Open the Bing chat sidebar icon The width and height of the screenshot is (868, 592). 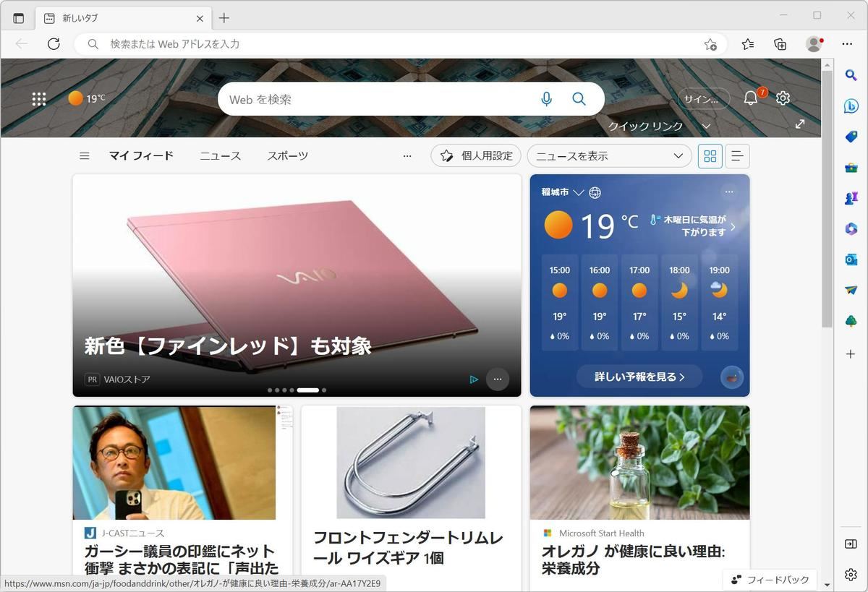click(851, 106)
